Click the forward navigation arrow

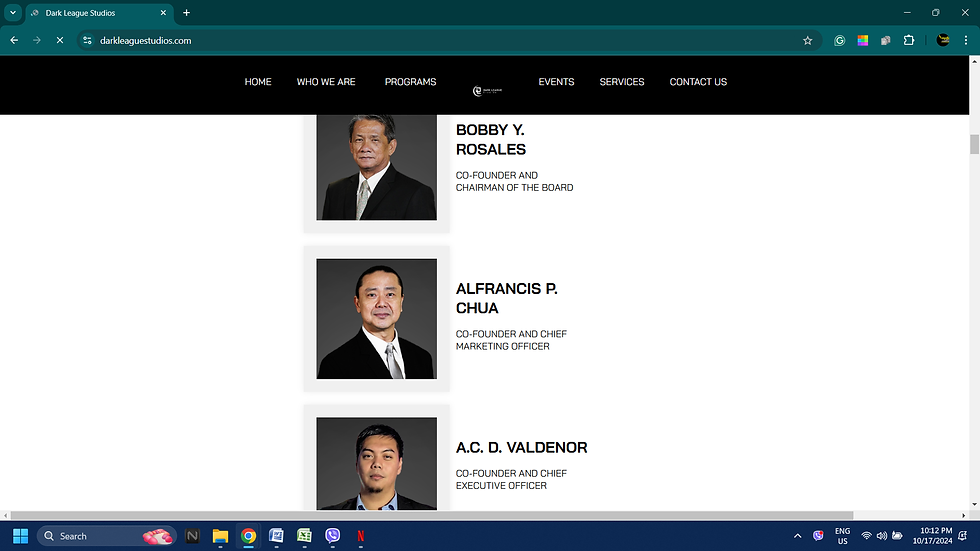click(37, 40)
